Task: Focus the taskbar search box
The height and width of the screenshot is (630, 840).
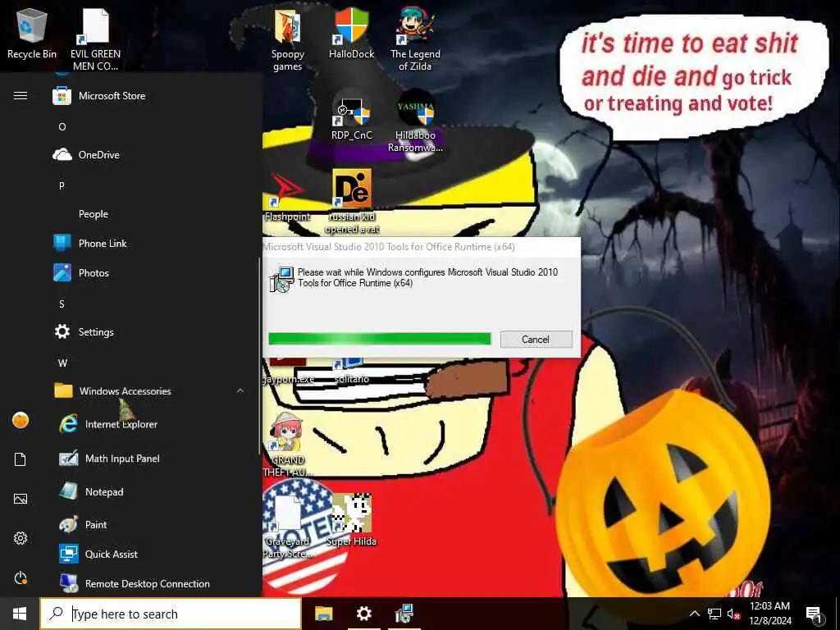Action: [x=171, y=614]
